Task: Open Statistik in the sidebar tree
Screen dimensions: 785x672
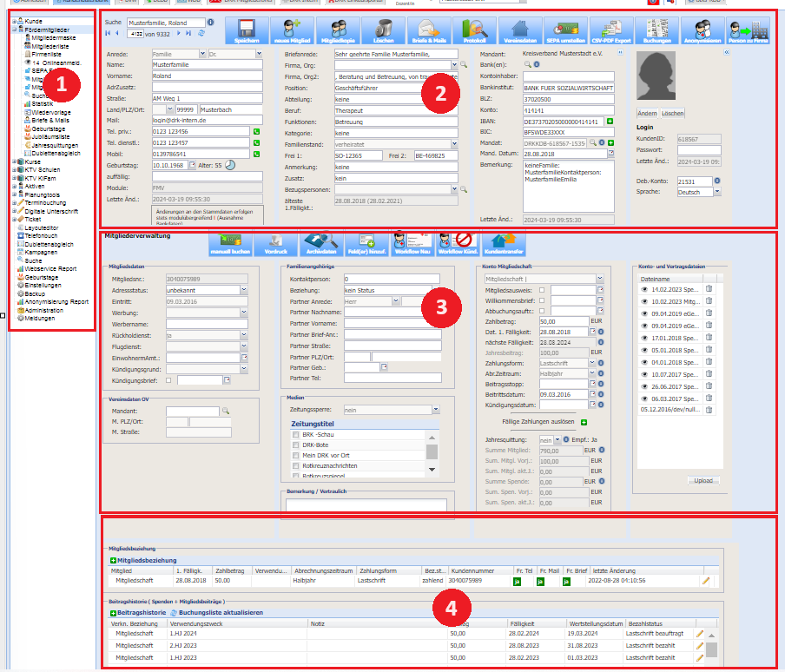Action: [x=42, y=103]
